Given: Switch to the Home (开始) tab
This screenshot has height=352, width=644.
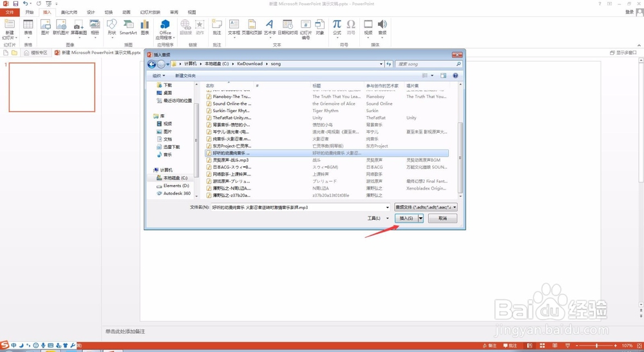Looking at the screenshot, I should click(x=29, y=12).
